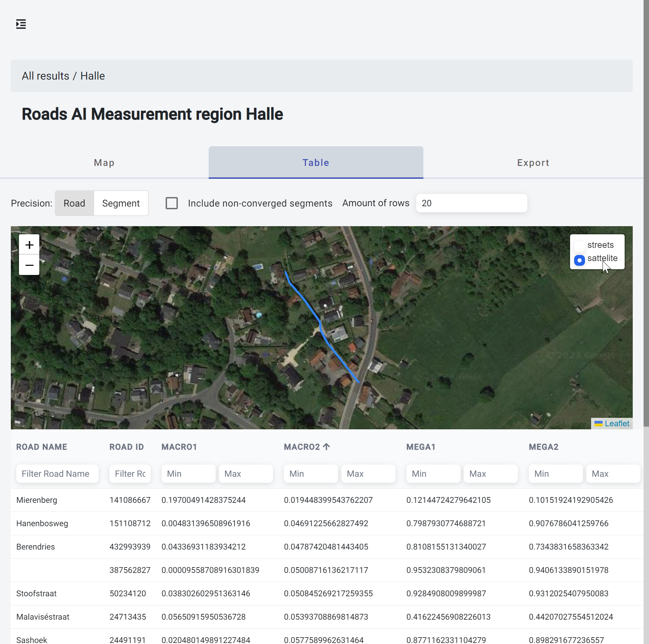The width and height of the screenshot is (649, 644).
Task: Set precision to Road
Action: pyautogui.click(x=74, y=203)
